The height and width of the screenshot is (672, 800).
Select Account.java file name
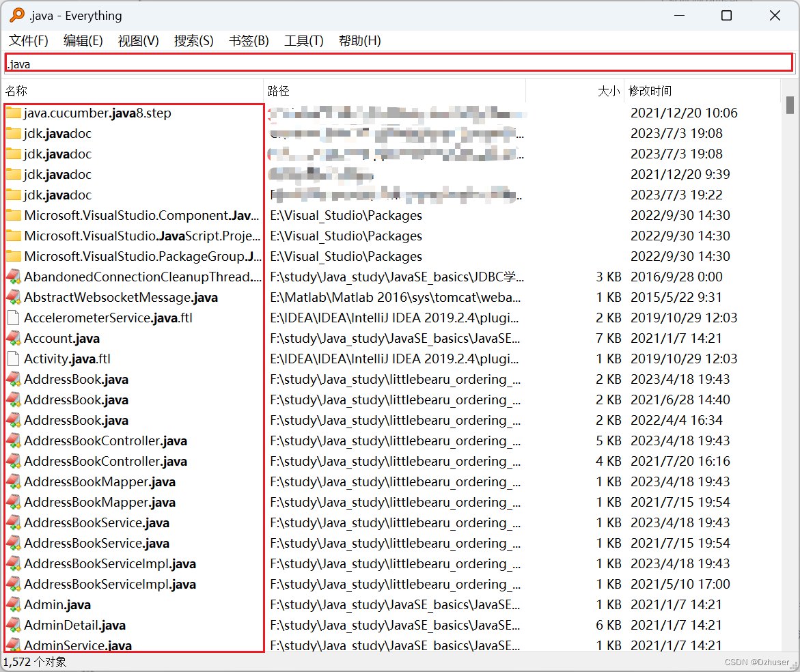coord(61,338)
